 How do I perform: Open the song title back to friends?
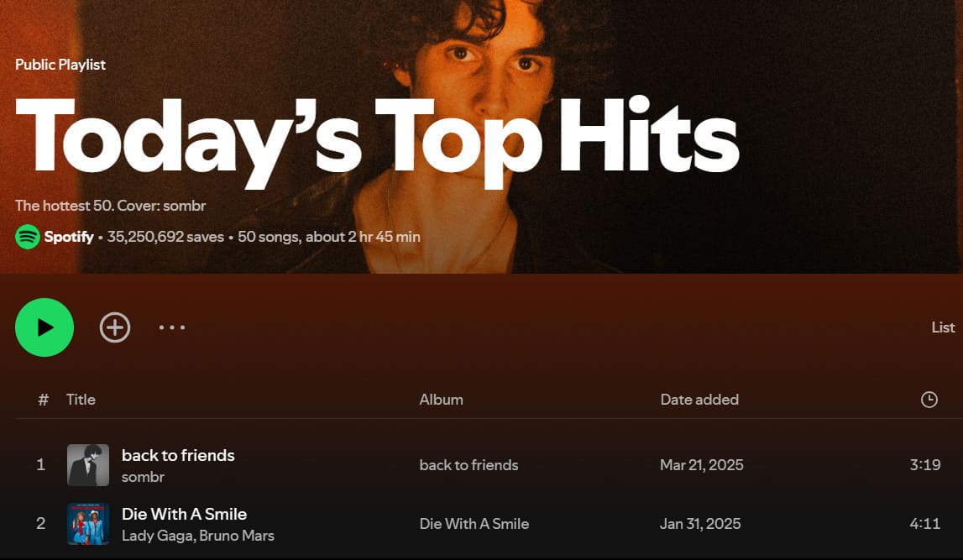pos(178,455)
